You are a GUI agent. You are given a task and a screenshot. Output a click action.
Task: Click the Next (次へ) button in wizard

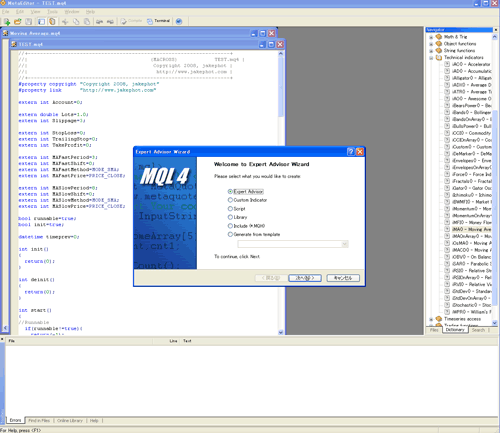pyautogui.click(x=305, y=278)
